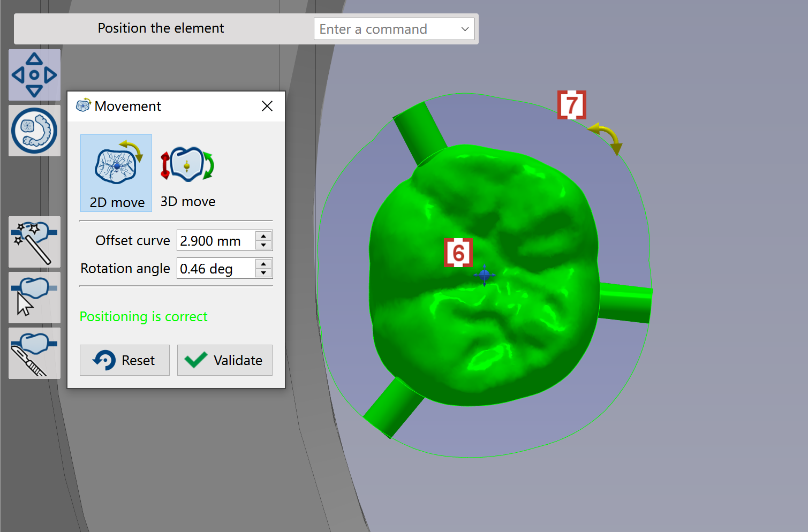Image resolution: width=808 pixels, height=532 pixels.
Task: Choose the tooth cursor selection tool
Action: (x=34, y=298)
